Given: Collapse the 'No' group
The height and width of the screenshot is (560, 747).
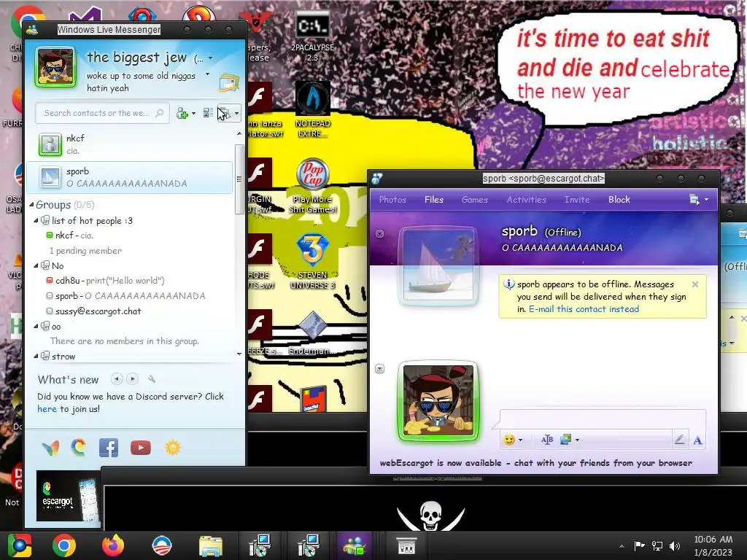Looking at the screenshot, I should (x=36, y=265).
